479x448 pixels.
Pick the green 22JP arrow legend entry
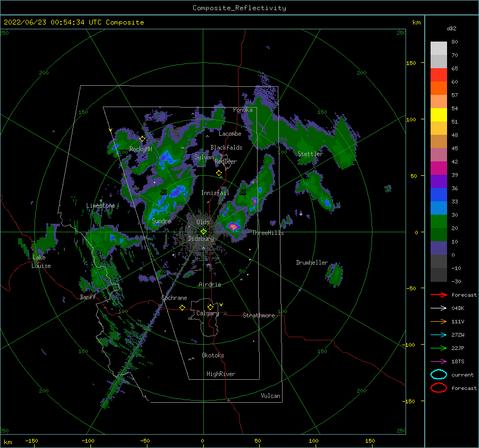(x=439, y=348)
